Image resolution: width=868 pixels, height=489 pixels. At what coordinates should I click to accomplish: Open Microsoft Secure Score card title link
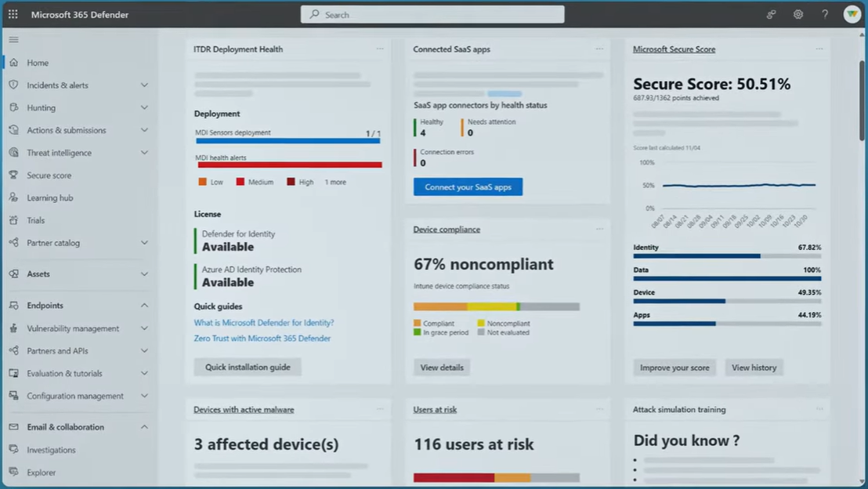tap(674, 49)
